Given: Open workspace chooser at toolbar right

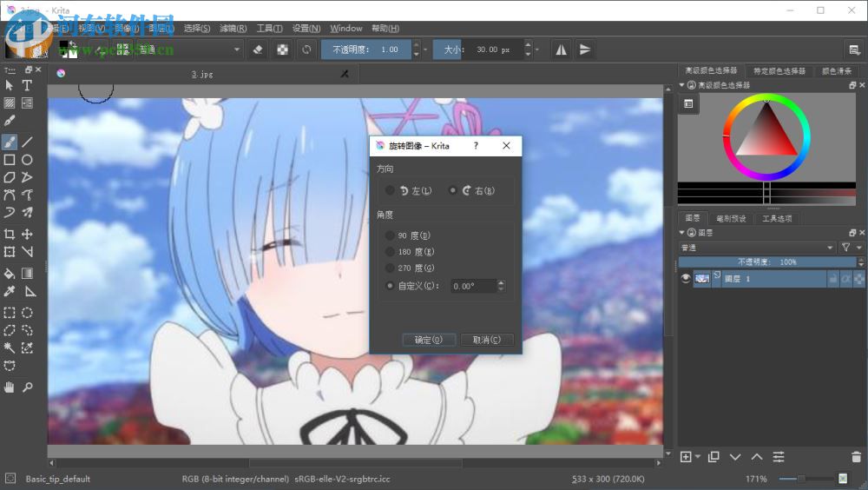Looking at the screenshot, I should (854, 50).
